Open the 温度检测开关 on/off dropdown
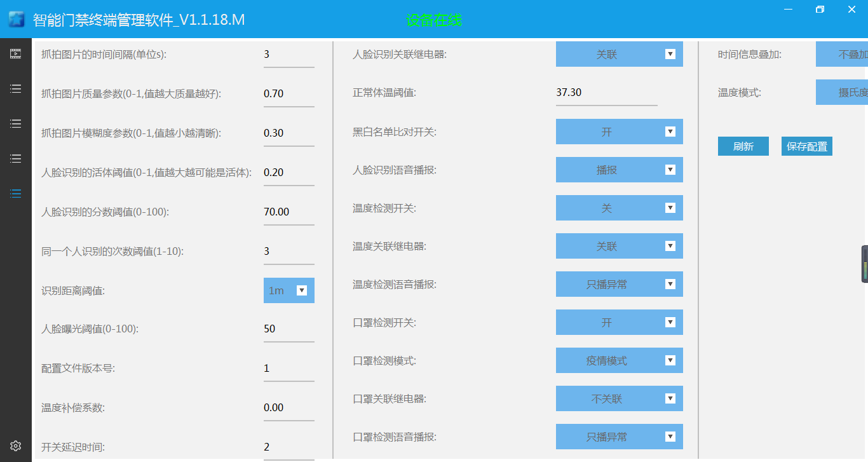This screenshot has width=868, height=462. 619,208
